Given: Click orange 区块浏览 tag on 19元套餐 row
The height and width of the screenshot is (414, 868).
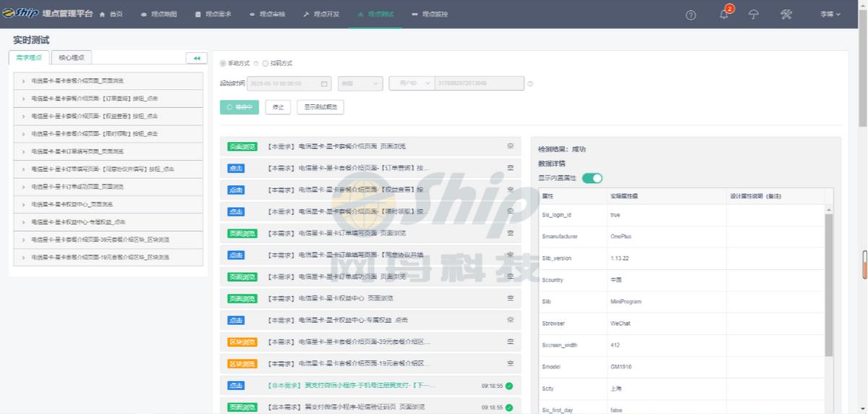Looking at the screenshot, I should [242, 364].
